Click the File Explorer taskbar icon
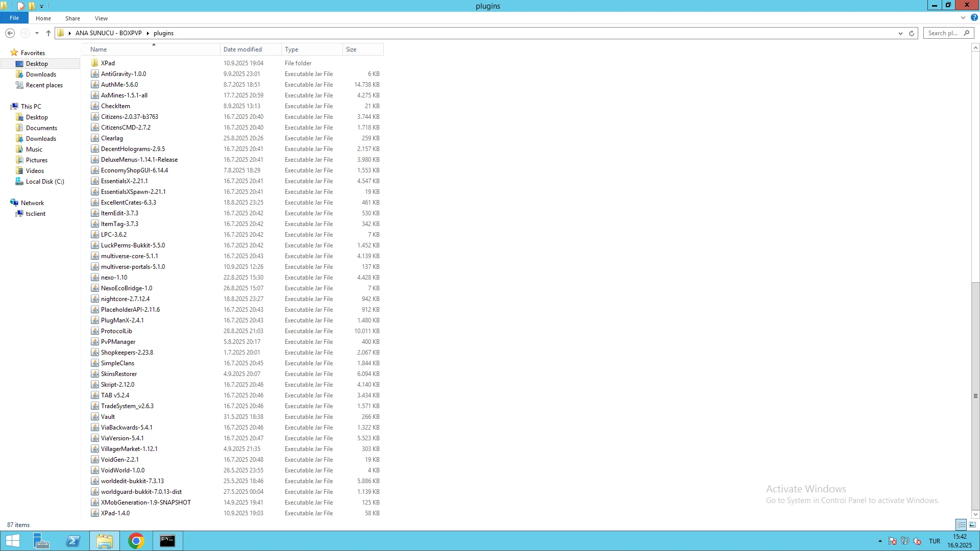This screenshot has width=980, height=551. click(x=105, y=541)
